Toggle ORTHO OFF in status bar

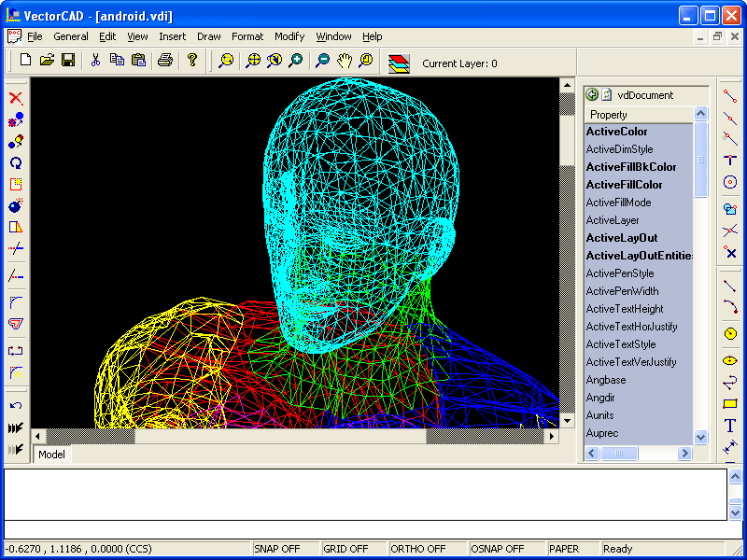428,549
